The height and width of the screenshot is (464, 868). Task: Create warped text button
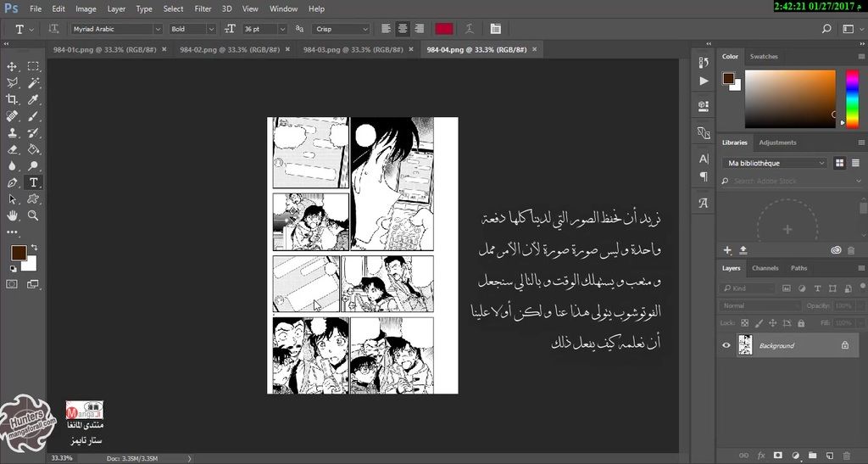tap(470, 29)
